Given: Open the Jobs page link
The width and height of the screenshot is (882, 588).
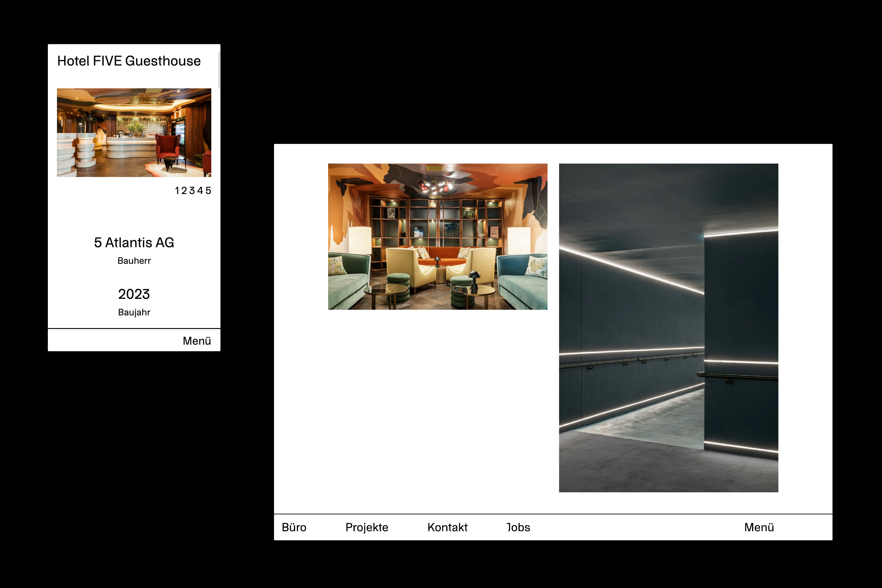Looking at the screenshot, I should (x=518, y=527).
